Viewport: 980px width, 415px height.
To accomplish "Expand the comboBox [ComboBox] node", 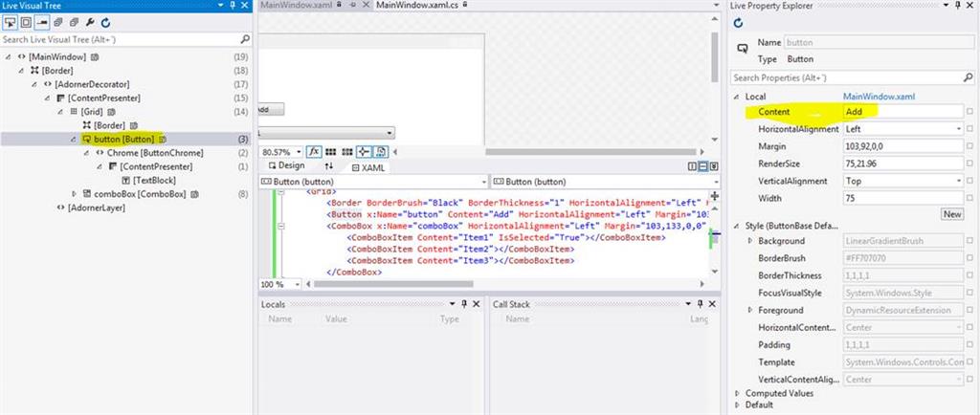I will click(x=74, y=194).
